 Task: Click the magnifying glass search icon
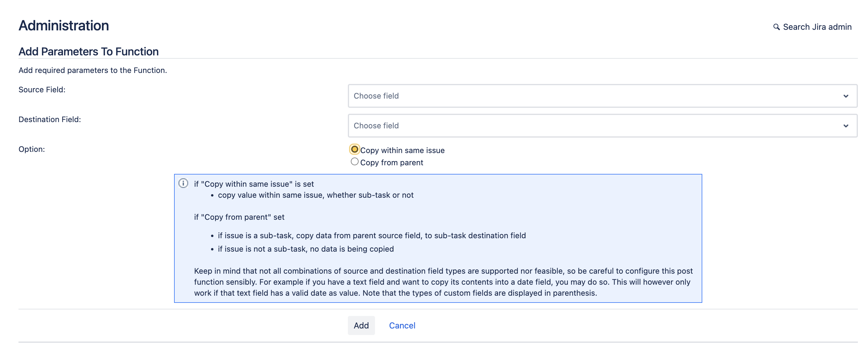click(x=776, y=27)
